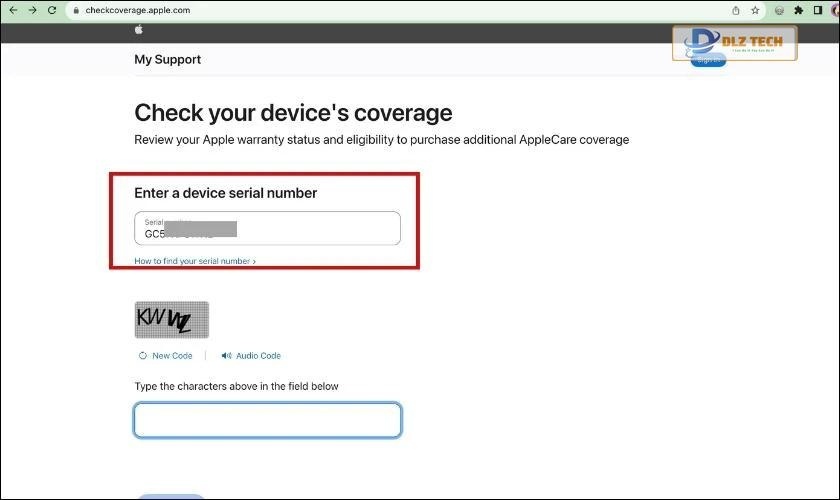Bookmark this page with the star icon
This screenshot has width=840, height=500.
756,10
